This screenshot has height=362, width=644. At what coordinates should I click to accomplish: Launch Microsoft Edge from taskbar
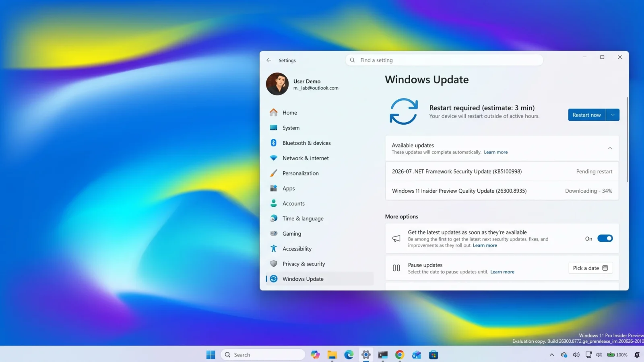coord(349,355)
